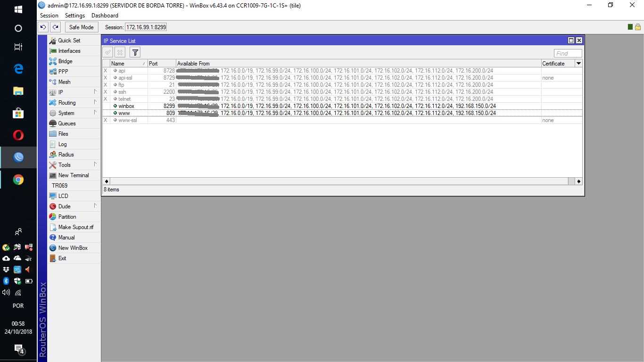Launch a New Terminal

[74, 175]
